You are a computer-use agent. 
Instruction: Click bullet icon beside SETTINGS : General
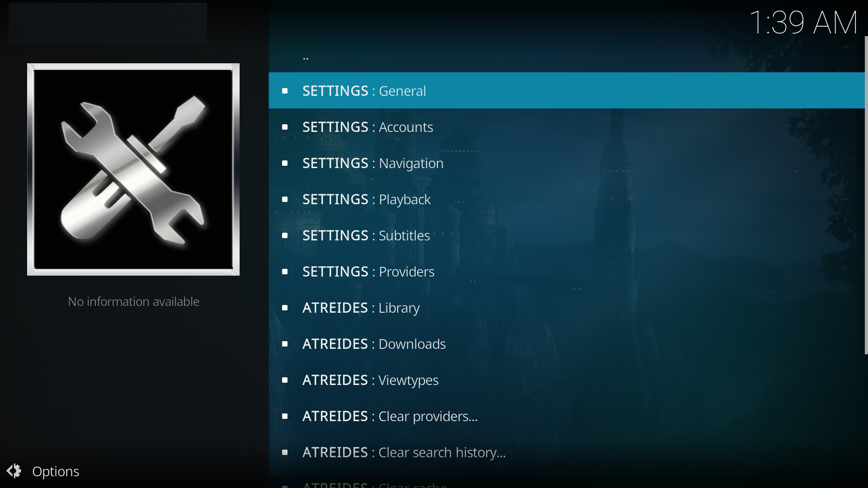[x=285, y=91]
